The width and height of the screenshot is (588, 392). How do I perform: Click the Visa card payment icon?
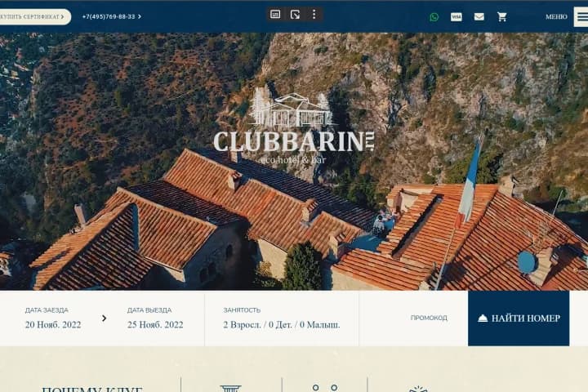coord(456,17)
